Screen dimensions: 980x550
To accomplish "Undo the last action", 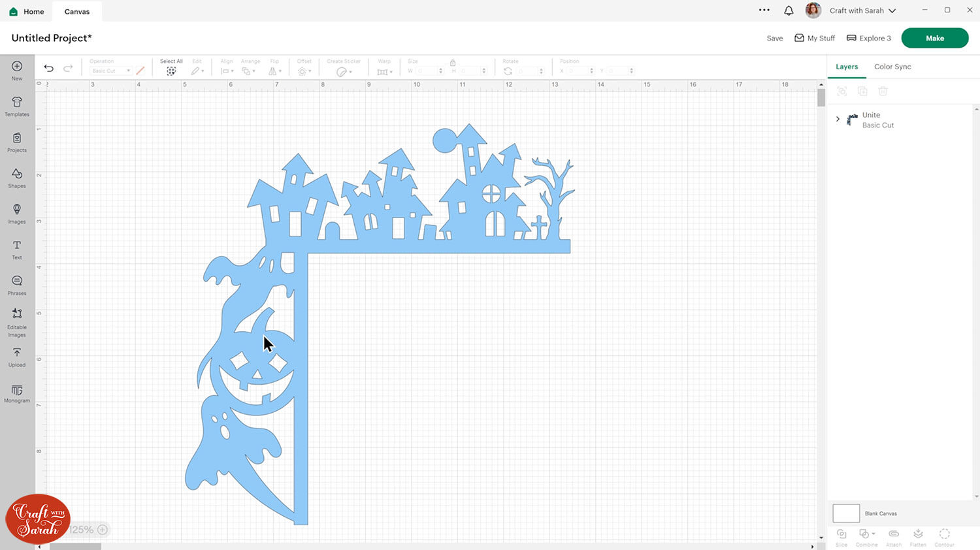I will click(49, 68).
